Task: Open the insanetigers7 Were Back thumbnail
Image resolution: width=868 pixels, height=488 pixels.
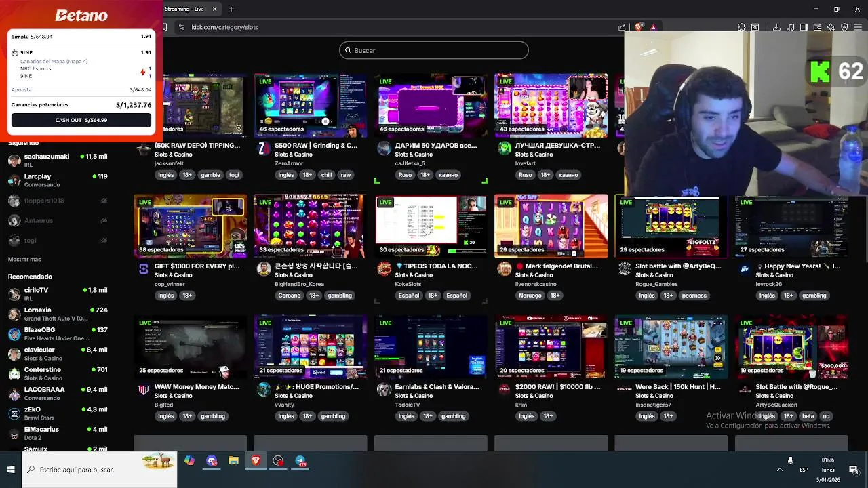Action: tap(671, 347)
